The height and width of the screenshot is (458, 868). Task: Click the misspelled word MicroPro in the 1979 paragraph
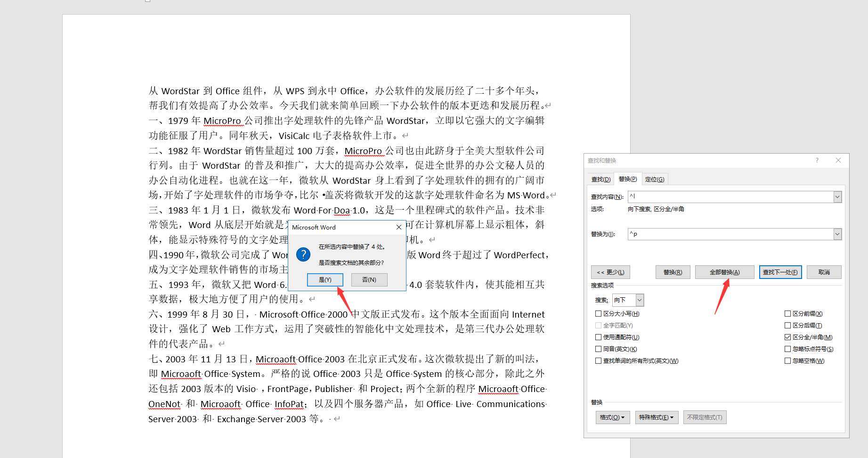point(222,121)
